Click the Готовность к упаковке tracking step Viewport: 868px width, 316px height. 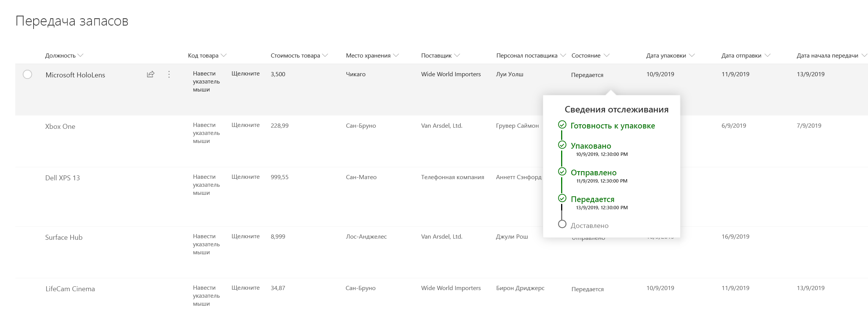pos(613,126)
